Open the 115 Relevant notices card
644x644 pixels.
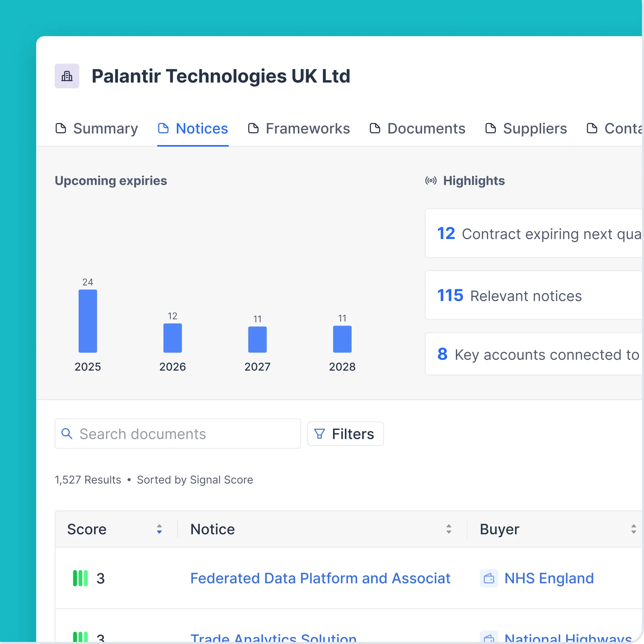(534, 295)
